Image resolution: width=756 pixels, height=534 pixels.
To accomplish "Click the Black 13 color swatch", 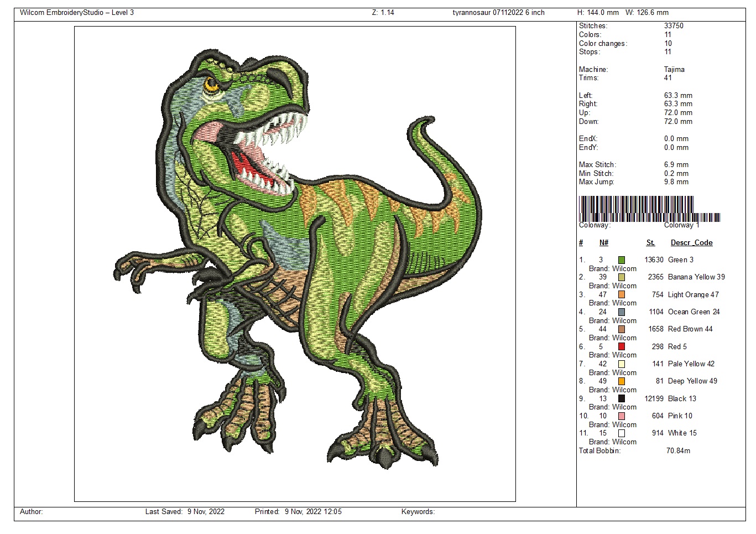I will 622,399.
